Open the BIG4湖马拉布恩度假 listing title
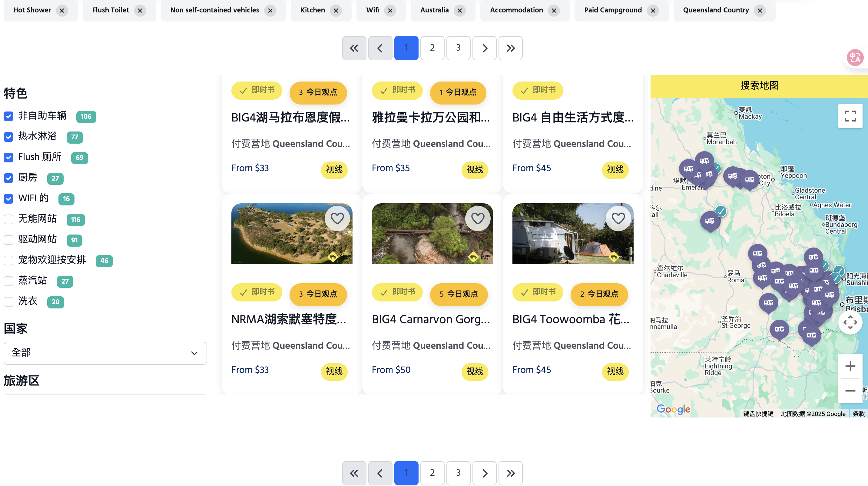This screenshot has height=486, width=868. [290, 117]
